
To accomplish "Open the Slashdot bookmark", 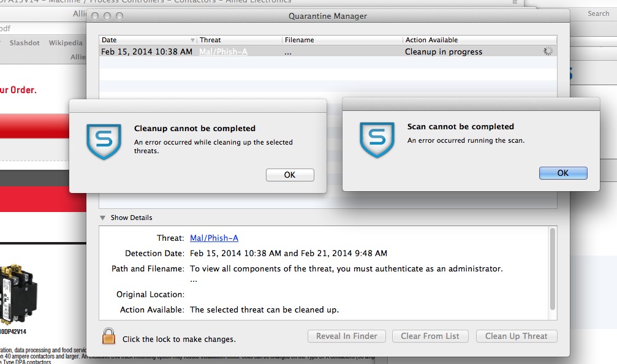I will [x=25, y=43].
